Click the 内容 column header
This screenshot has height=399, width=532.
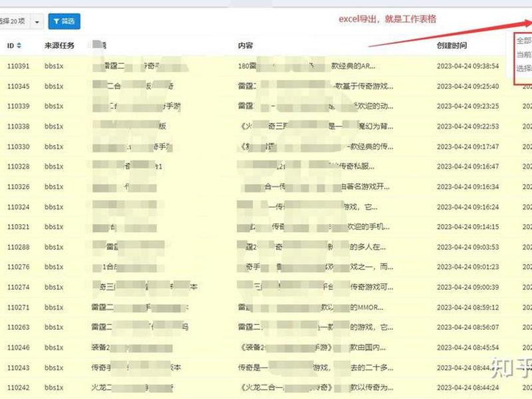tap(245, 45)
